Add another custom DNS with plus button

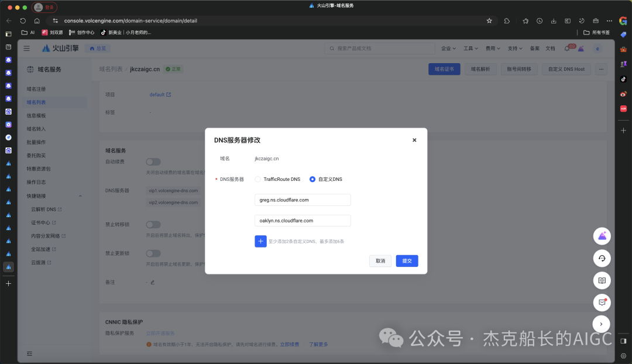pos(260,242)
